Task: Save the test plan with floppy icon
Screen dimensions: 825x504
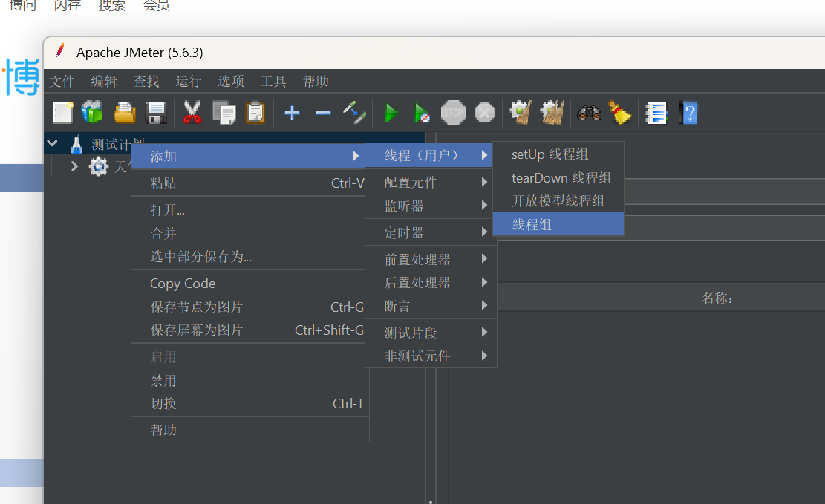Action: point(156,113)
